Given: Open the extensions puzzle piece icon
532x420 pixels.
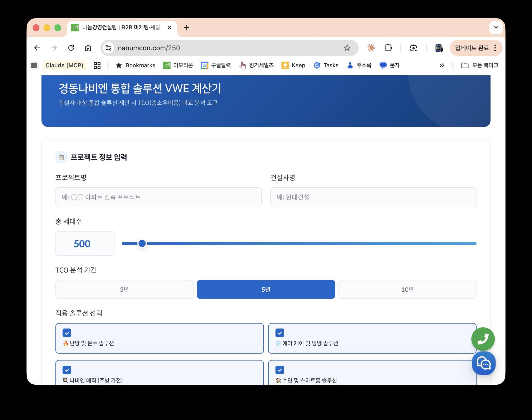Looking at the screenshot, I should tap(388, 48).
